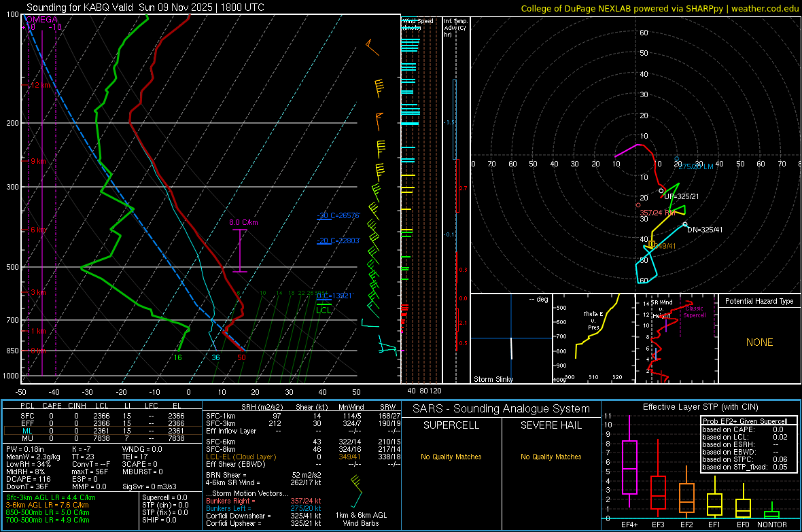The image size is (802, 532).
Task: Click the '3-6km AGL LR = 7.6 C/km' line
Action: [47, 505]
